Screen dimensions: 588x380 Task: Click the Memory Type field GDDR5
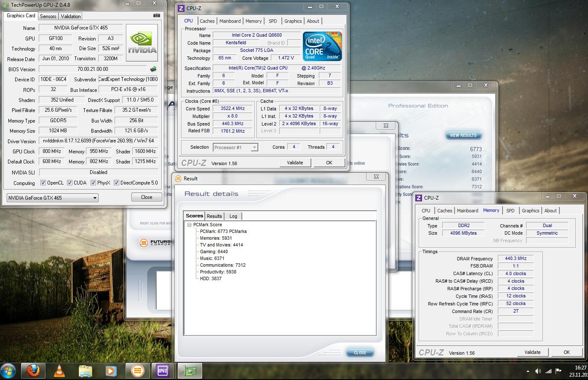click(x=58, y=120)
